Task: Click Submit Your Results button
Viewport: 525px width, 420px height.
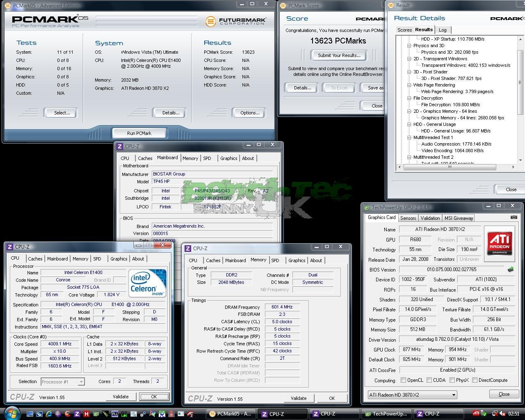Action: [x=339, y=55]
